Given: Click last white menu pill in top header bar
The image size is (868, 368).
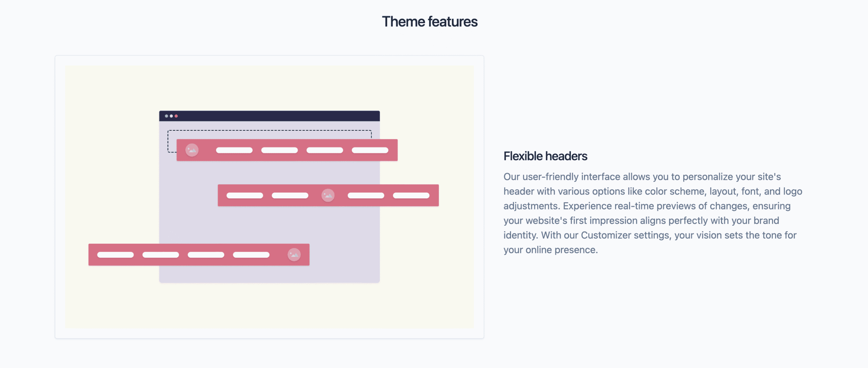Looking at the screenshot, I should [370, 150].
